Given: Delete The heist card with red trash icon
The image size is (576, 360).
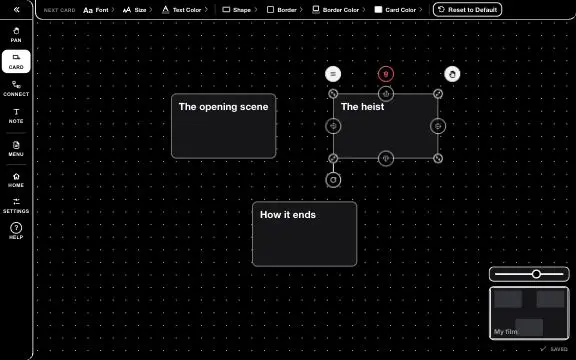Looking at the screenshot, I should 386,74.
